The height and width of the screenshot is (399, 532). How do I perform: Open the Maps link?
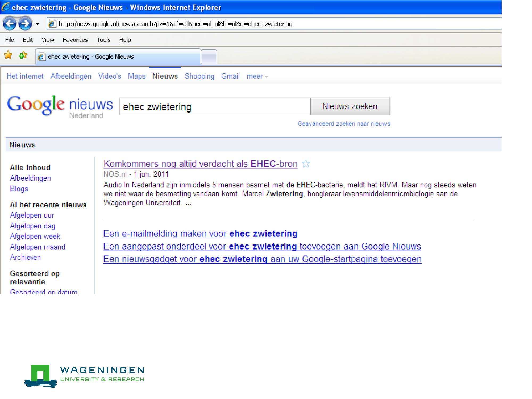click(x=137, y=76)
